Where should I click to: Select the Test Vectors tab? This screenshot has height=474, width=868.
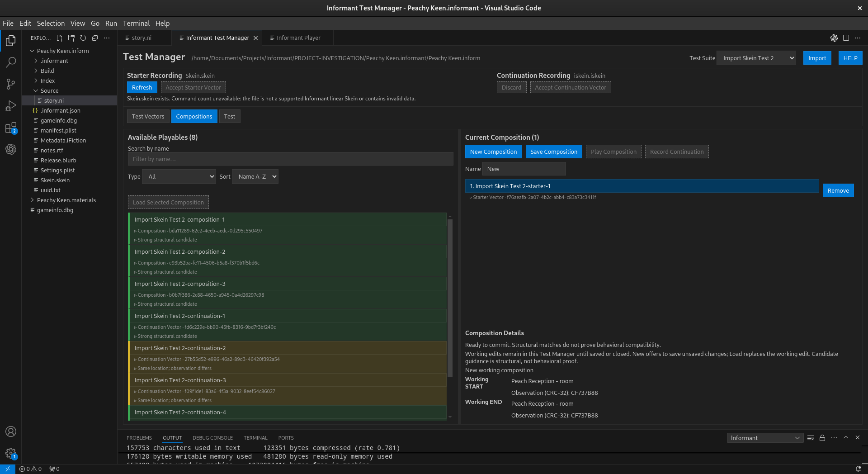click(148, 116)
